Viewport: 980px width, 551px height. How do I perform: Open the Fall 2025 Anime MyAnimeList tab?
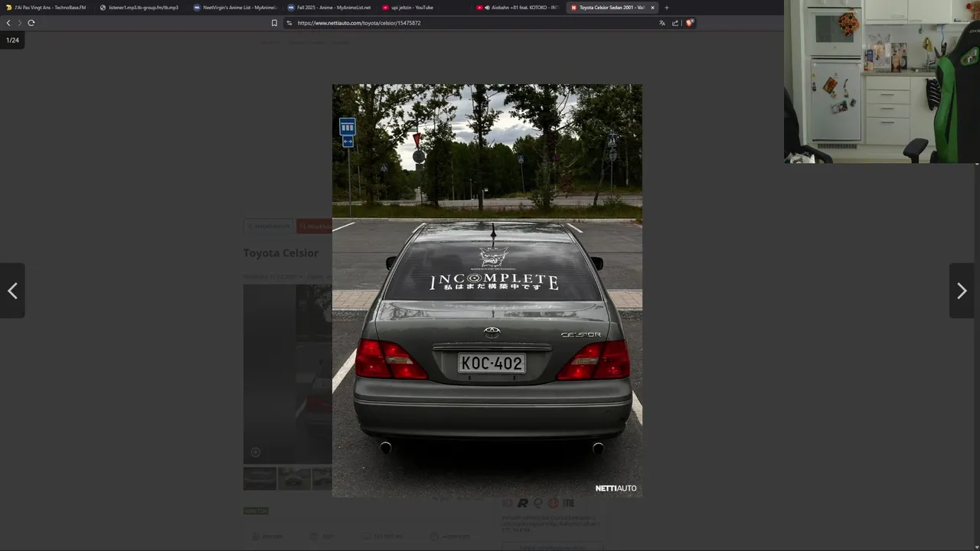pyautogui.click(x=329, y=8)
